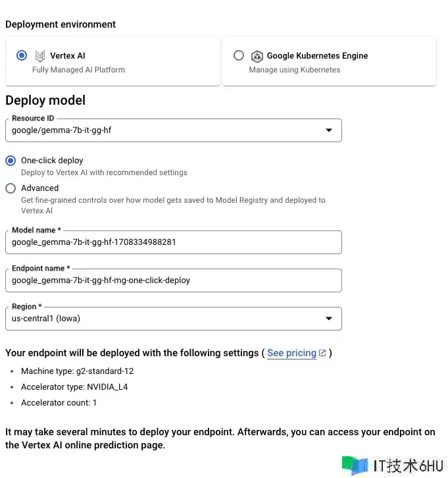Click the Google Kubernetes Engine title text

[317, 56]
